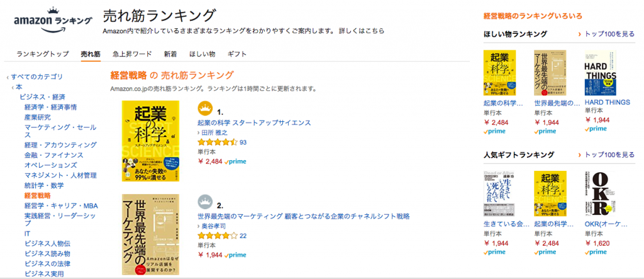The image size is (644, 279).
Task: Open the OKR book cover thumbnail
Action: pos(601,194)
